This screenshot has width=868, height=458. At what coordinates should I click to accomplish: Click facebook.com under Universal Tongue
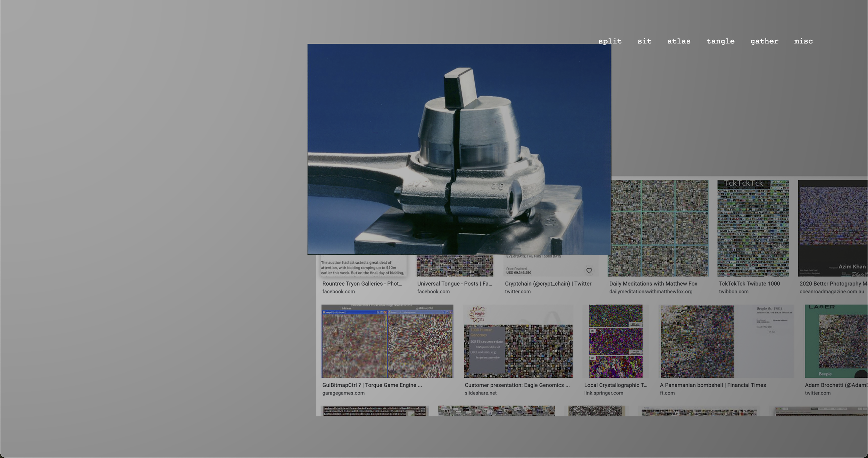point(433,292)
